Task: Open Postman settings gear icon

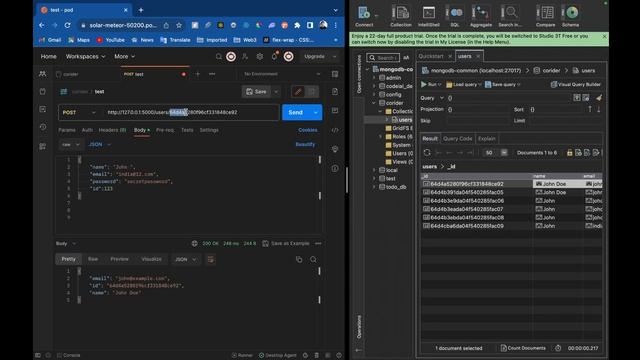Action: (x=260, y=57)
